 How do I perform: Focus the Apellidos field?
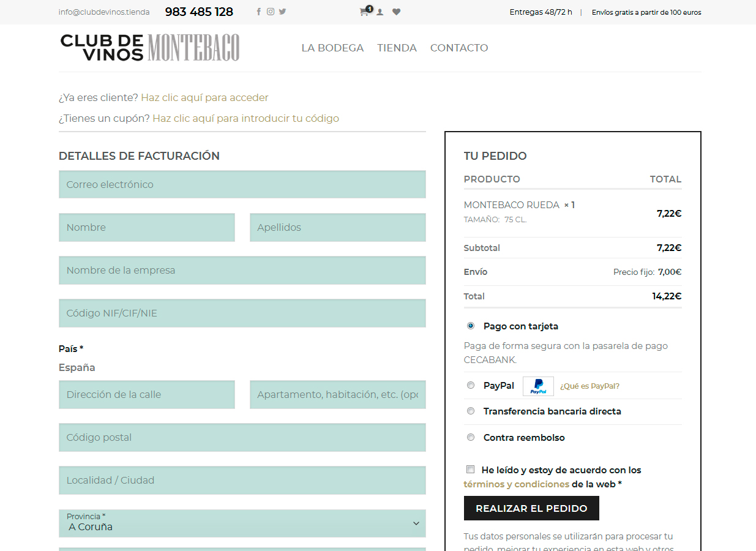pos(338,227)
